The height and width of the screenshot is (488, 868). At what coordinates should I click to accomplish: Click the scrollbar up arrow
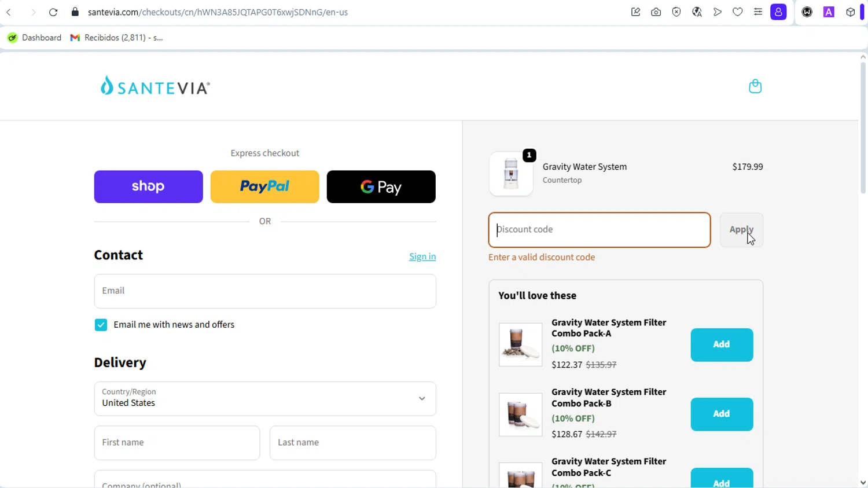click(x=863, y=57)
